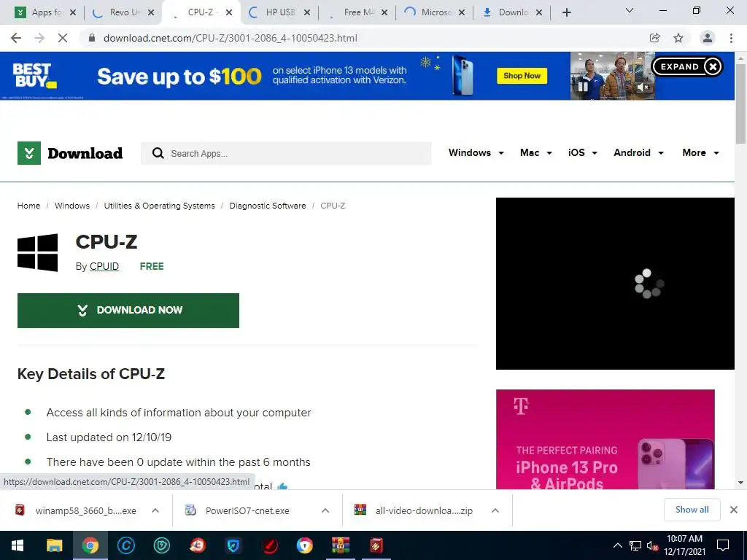Close the Best Buy ad with X

pyautogui.click(x=713, y=66)
